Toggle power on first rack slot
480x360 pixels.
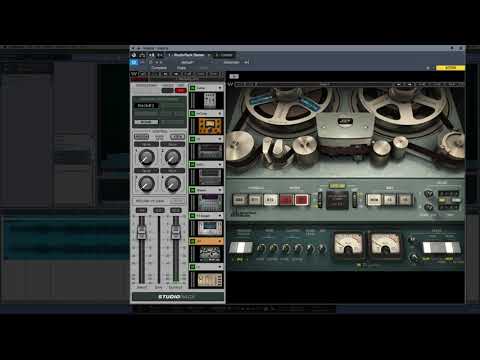point(193,88)
